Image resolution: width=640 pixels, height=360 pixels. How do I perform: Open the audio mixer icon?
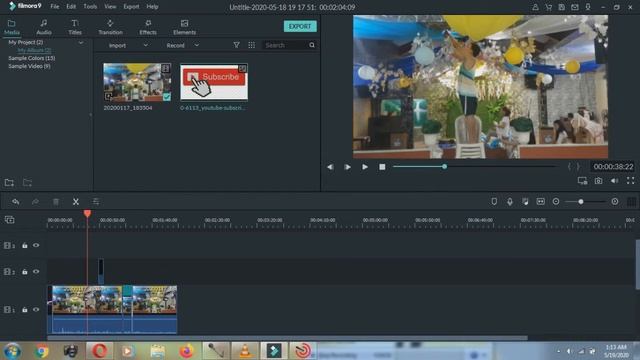pos(525,202)
